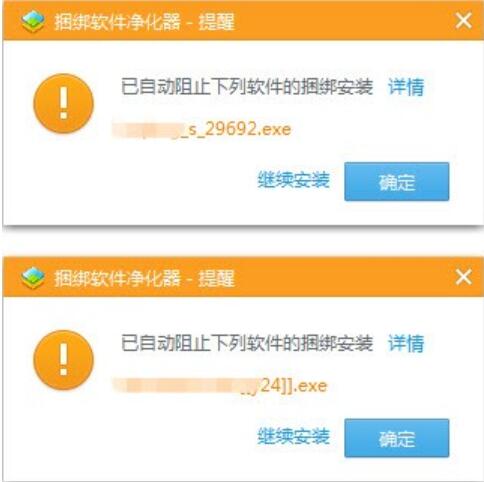
Task: Click the empty orange title bar of upper dialog
Action: pyautogui.click(x=343, y=21)
